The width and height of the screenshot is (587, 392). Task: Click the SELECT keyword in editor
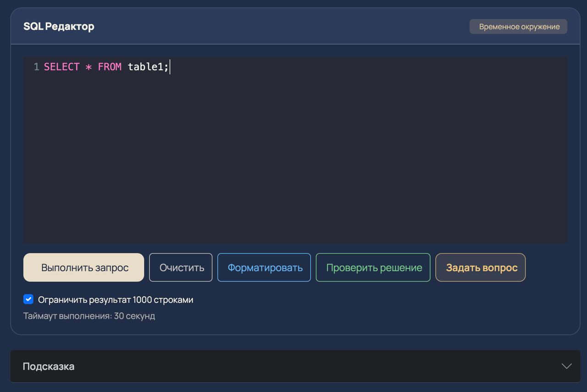[62, 67]
